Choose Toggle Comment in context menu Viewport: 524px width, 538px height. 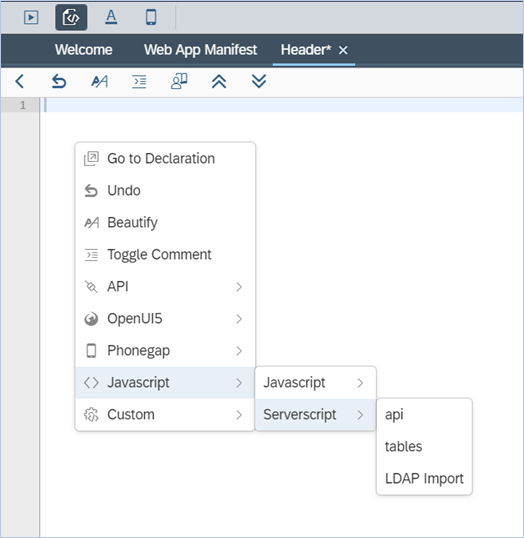pyautogui.click(x=165, y=254)
